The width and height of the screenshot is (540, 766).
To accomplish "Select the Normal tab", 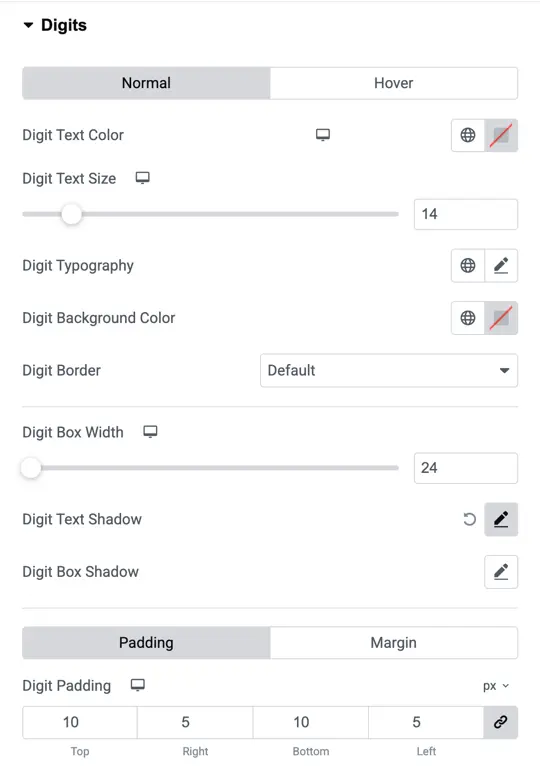I will tap(146, 83).
